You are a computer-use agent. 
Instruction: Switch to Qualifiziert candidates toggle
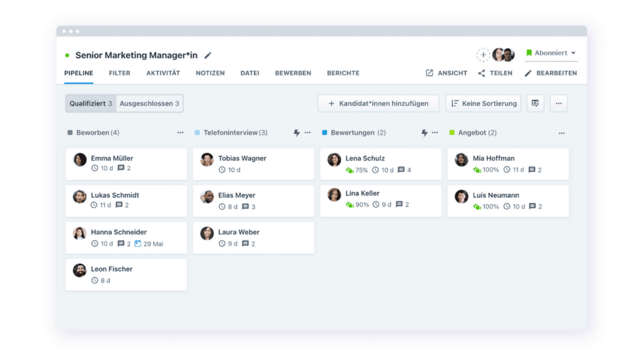click(x=91, y=104)
